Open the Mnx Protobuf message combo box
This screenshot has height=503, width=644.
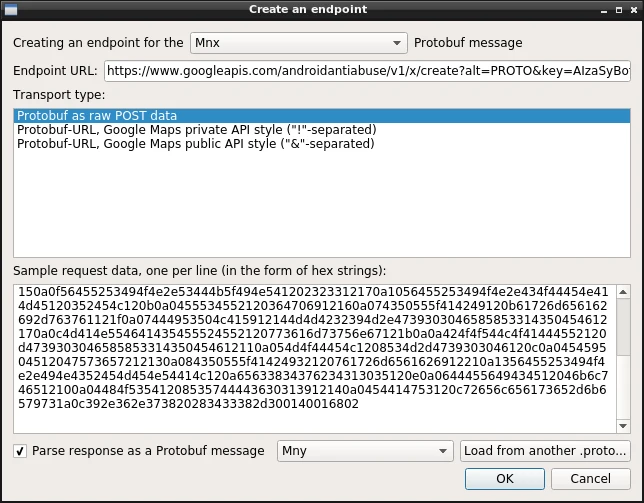(x=299, y=43)
